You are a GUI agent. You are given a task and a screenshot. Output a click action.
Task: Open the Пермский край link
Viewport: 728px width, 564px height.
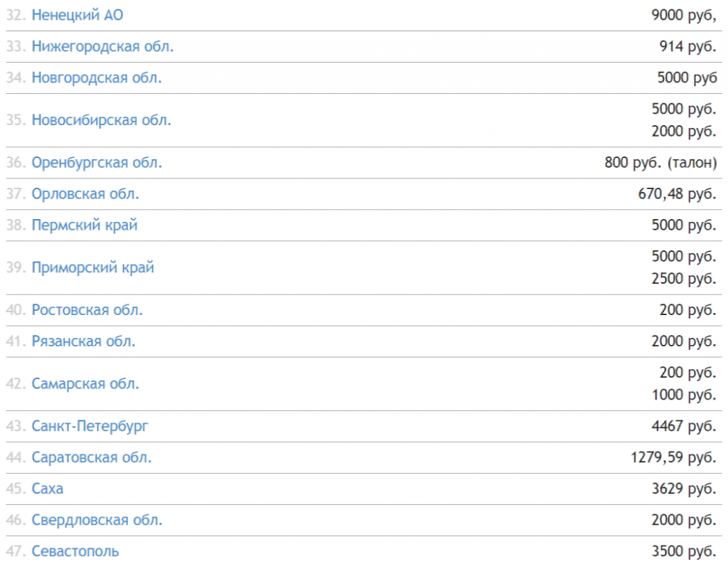[x=85, y=225]
